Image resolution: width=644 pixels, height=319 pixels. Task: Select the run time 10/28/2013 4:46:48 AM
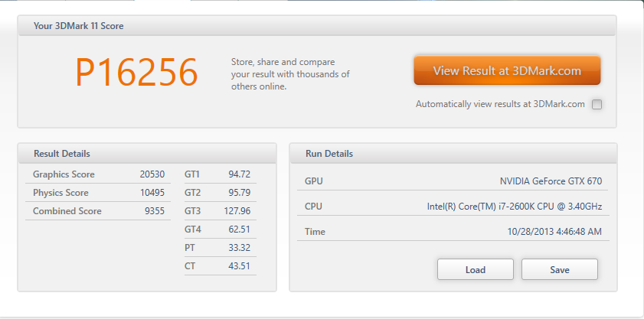pyautogui.click(x=554, y=230)
